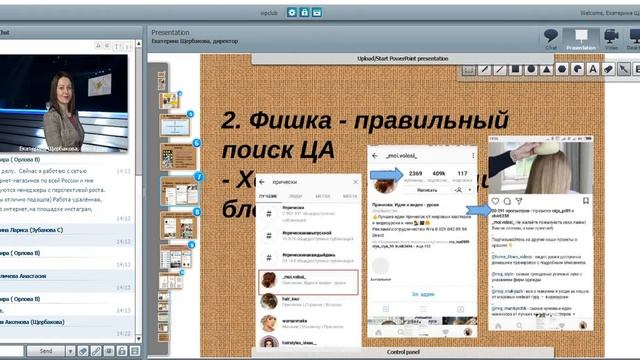Screen dimensions: 640x360
Task: Click the T font icon in chat header
Action: click(x=117, y=46)
